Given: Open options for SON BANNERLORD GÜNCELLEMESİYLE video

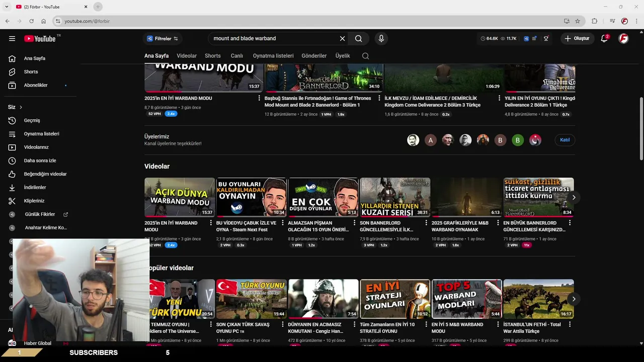Looking at the screenshot, I should (x=426, y=223).
